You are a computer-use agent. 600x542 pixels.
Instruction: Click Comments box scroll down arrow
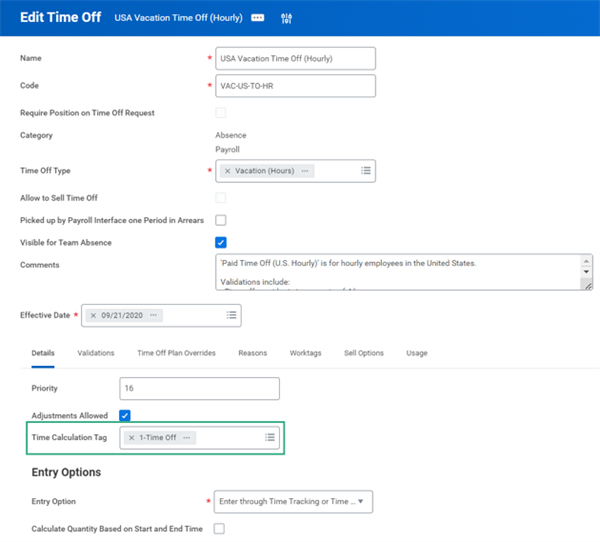(586, 271)
